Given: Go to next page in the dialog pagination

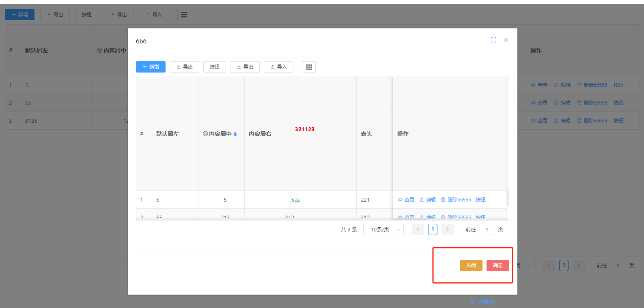Looking at the screenshot, I should tap(448, 229).
